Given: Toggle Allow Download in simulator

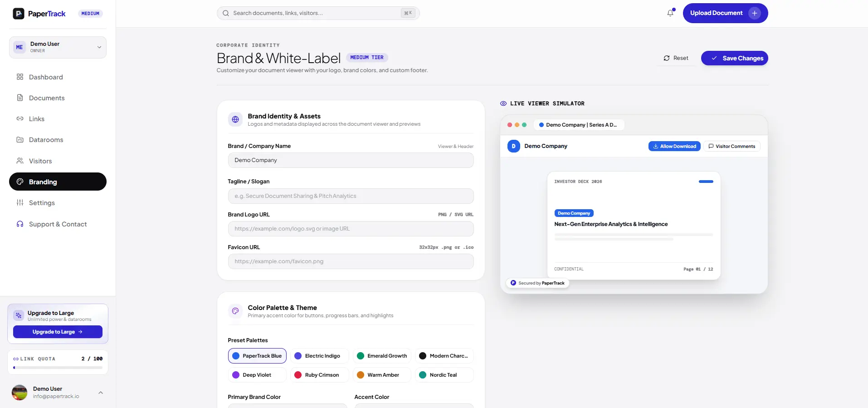Looking at the screenshot, I should click(x=674, y=146).
